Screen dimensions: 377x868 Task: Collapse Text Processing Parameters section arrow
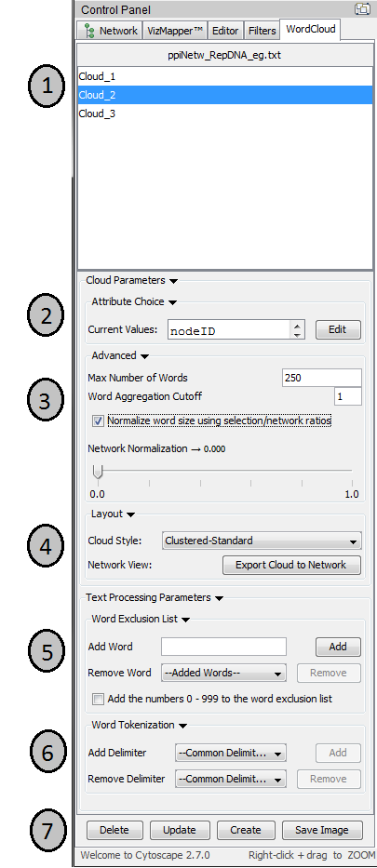pyautogui.click(x=220, y=598)
